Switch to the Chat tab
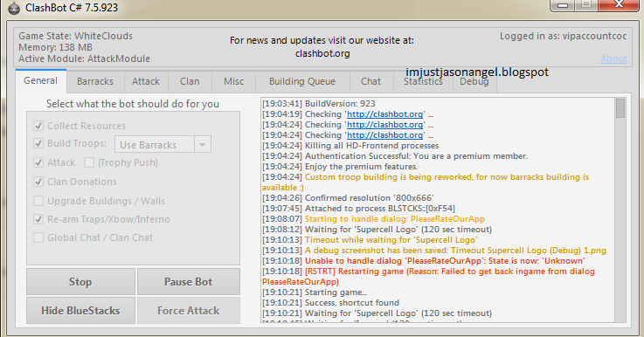 click(x=370, y=81)
